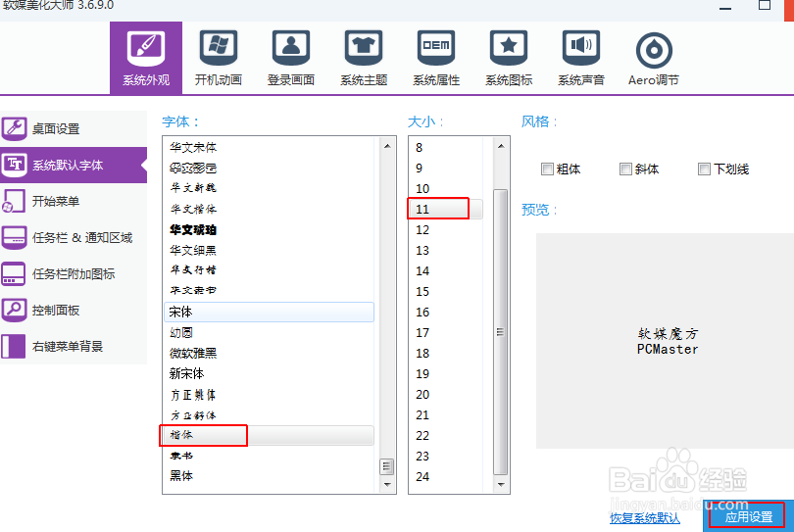Select font 华文隶书 in the list
Screen dimensions: 794x532
(x=269, y=291)
